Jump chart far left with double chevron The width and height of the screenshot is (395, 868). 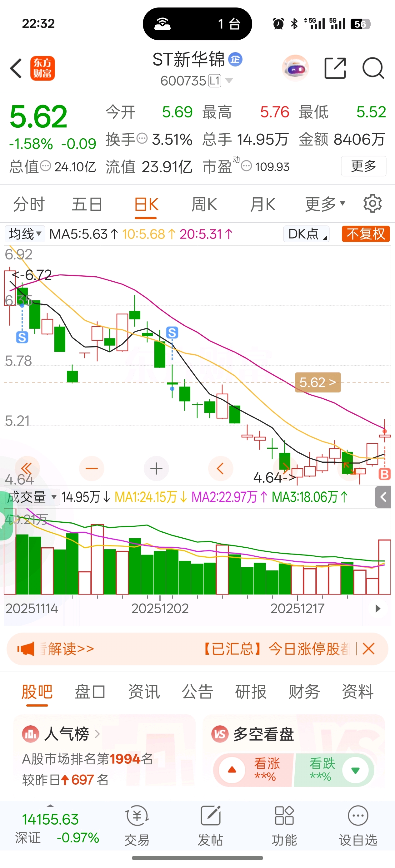pos(27,468)
